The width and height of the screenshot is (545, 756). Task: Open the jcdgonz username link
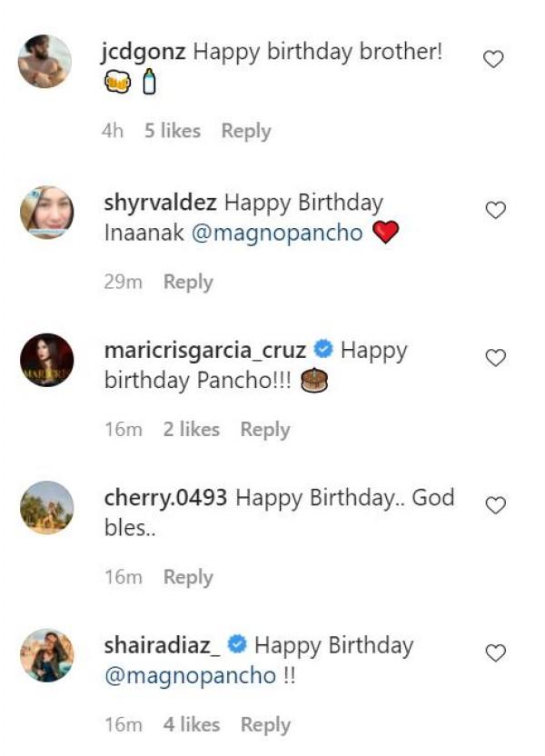pos(145,52)
